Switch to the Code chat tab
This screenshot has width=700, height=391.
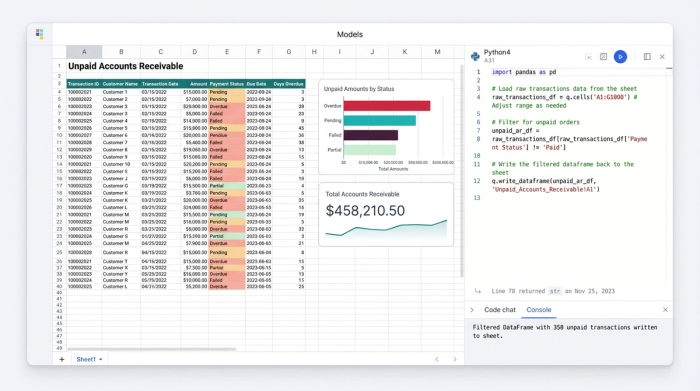point(500,310)
